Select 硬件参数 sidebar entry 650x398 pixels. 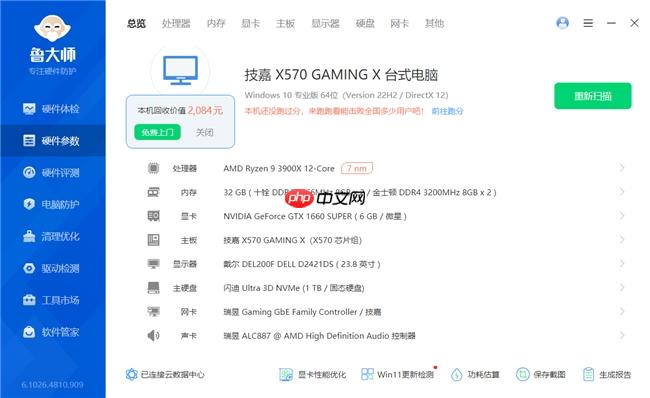point(52,141)
